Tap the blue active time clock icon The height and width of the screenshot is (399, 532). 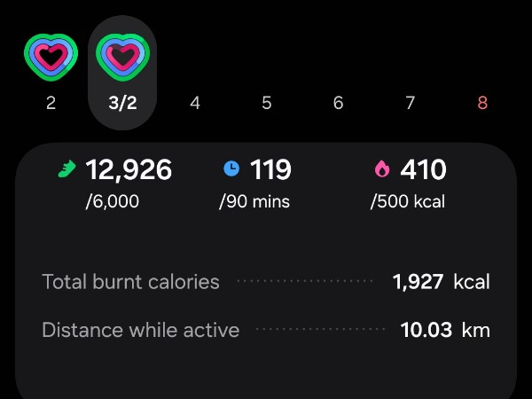[x=231, y=168]
